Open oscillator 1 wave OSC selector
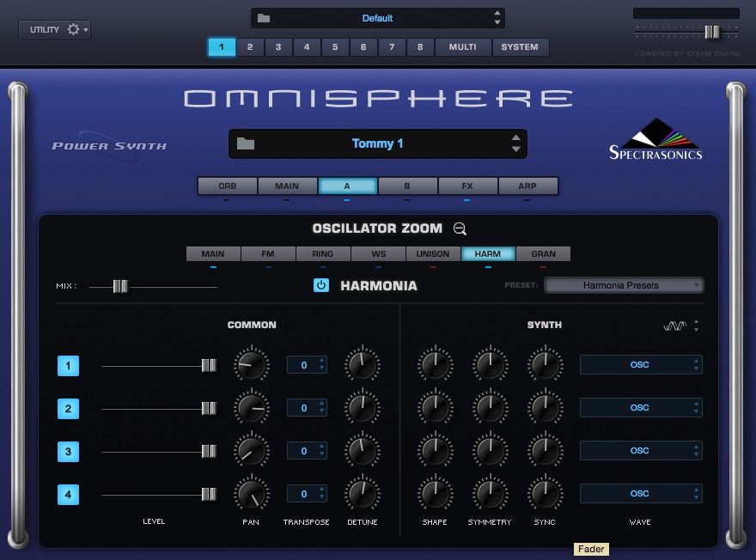756x560 pixels. pyautogui.click(x=641, y=365)
